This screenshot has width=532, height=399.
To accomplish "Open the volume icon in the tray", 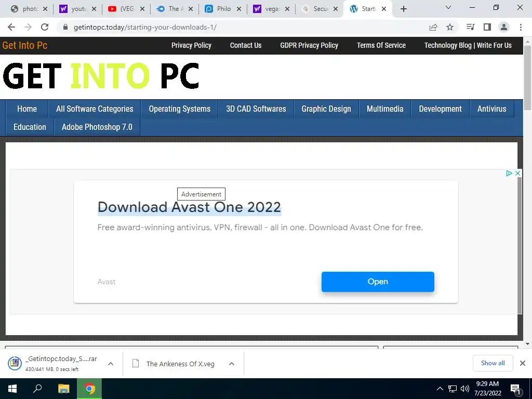I will [x=465, y=389].
